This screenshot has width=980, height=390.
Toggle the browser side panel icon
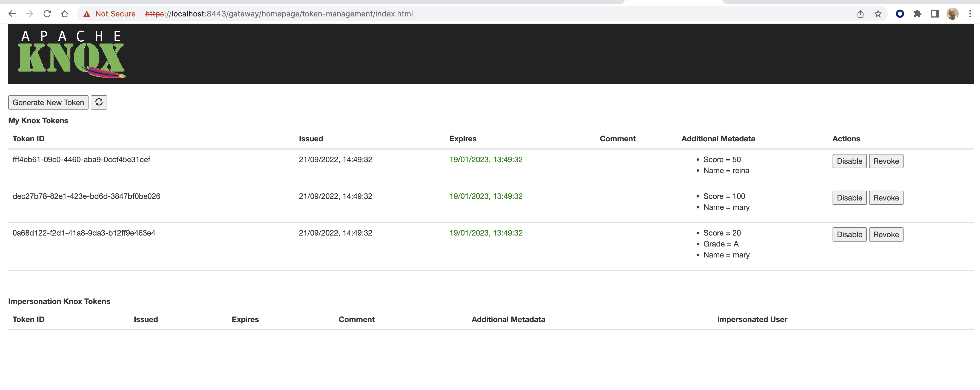[x=935, y=14]
